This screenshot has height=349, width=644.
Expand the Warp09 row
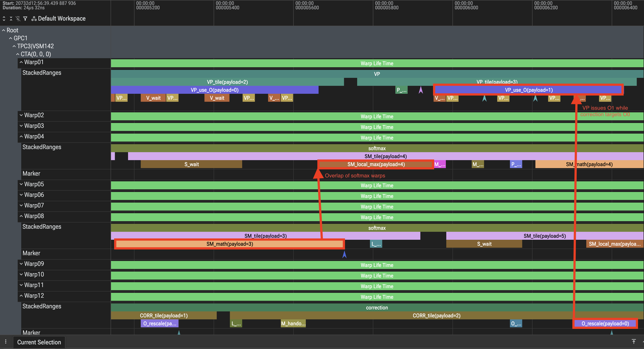pos(21,264)
